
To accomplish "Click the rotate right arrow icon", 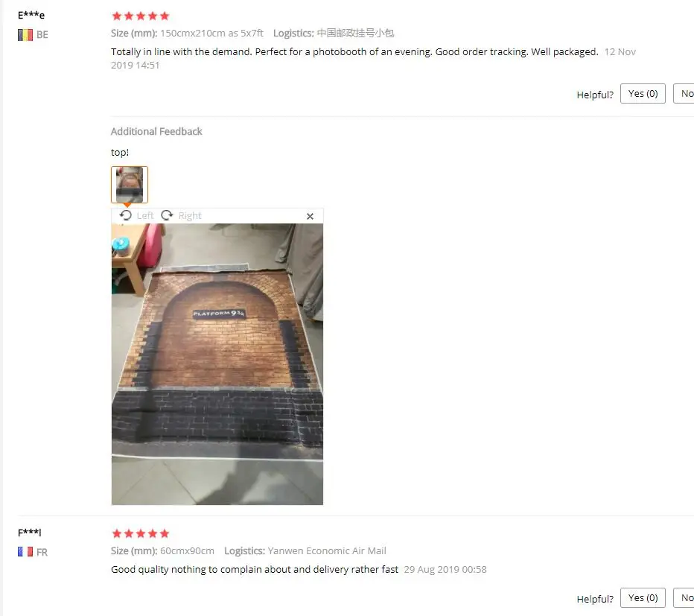I will pos(167,215).
